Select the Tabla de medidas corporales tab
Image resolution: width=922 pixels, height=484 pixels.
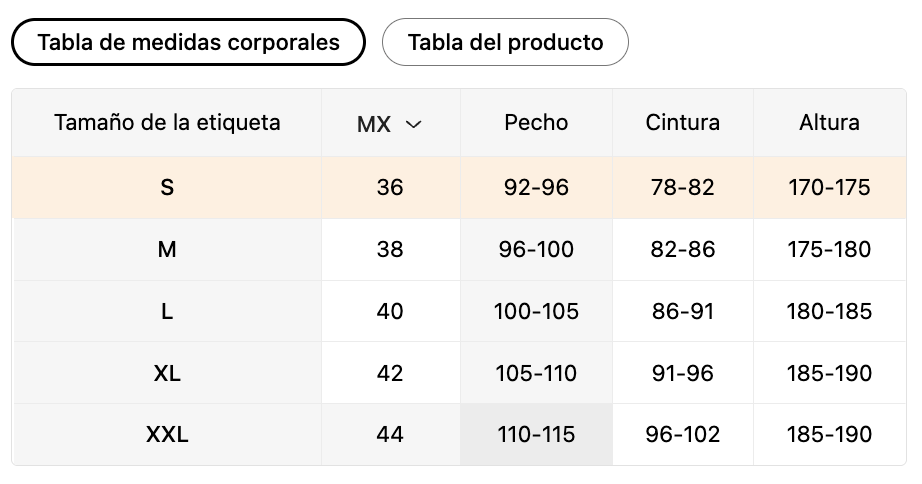[188, 42]
